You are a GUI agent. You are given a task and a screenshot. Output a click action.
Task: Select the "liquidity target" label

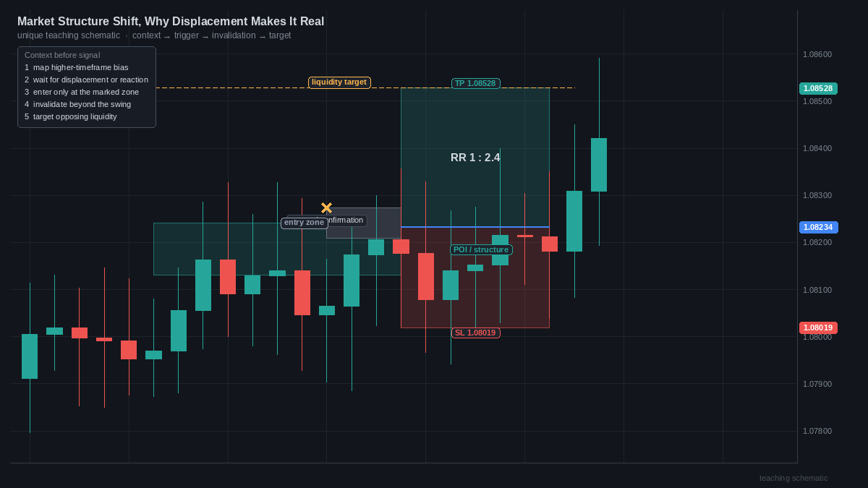pos(339,82)
